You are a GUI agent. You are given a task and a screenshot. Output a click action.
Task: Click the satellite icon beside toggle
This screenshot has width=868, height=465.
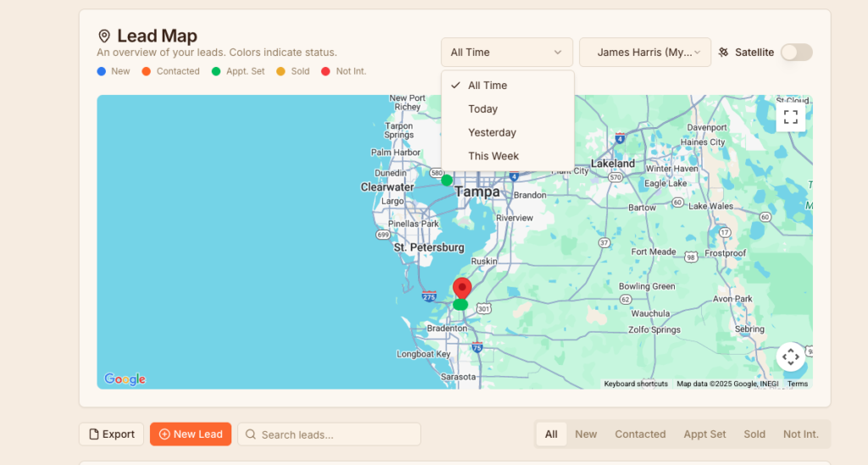(x=723, y=53)
